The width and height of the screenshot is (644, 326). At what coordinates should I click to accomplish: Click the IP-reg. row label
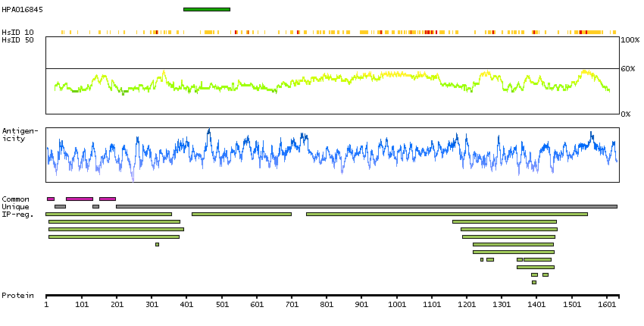(x=17, y=215)
